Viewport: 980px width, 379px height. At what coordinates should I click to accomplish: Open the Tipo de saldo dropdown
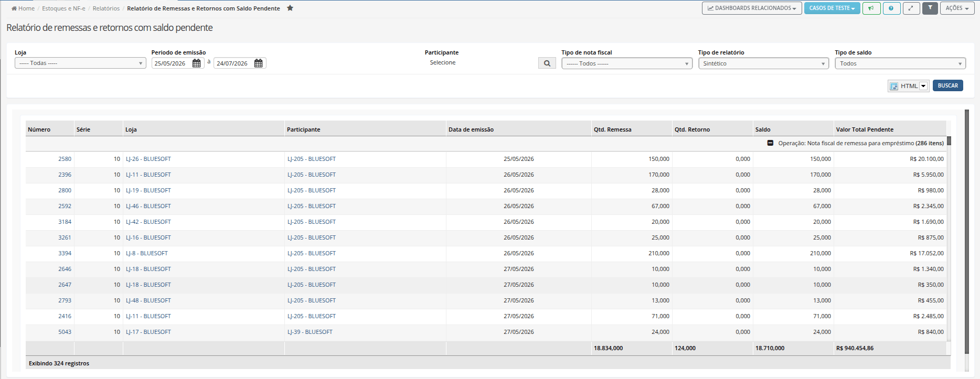(x=900, y=63)
